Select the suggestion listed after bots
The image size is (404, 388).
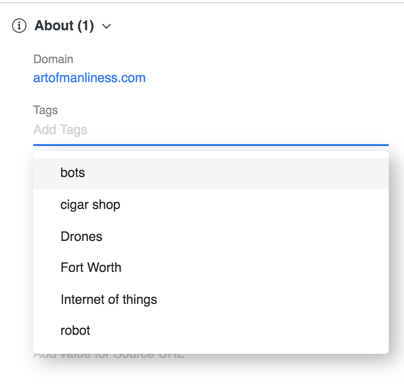(x=211, y=205)
